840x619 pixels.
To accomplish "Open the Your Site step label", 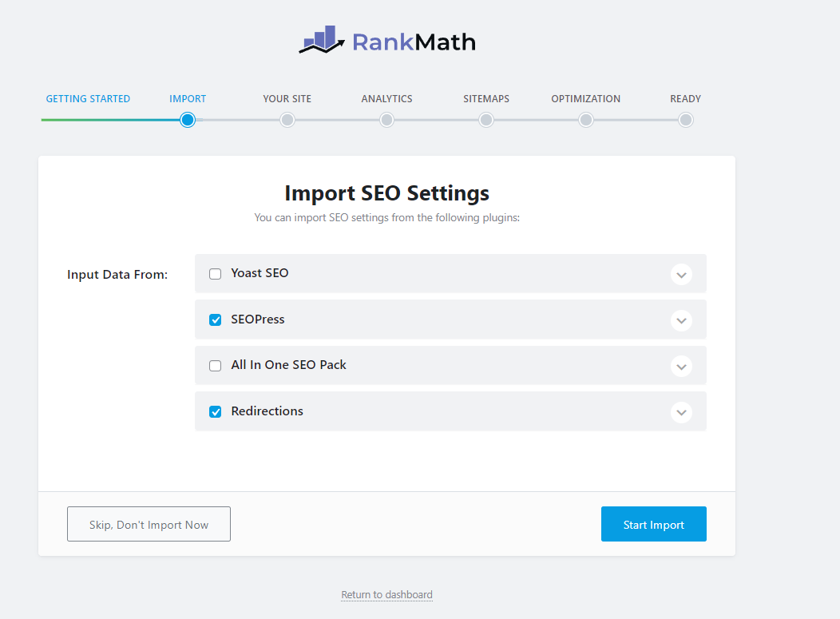I will [287, 99].
